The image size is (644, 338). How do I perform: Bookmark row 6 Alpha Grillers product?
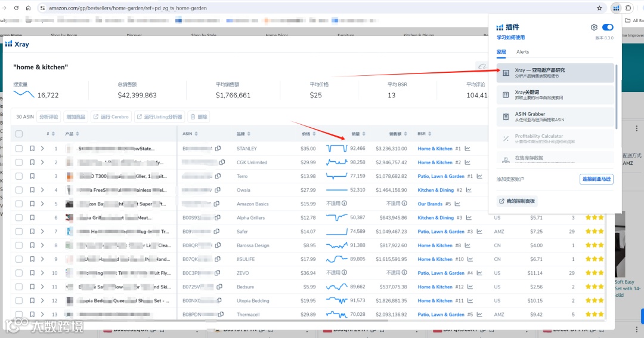pyautogui.click(x=32, y=217)
